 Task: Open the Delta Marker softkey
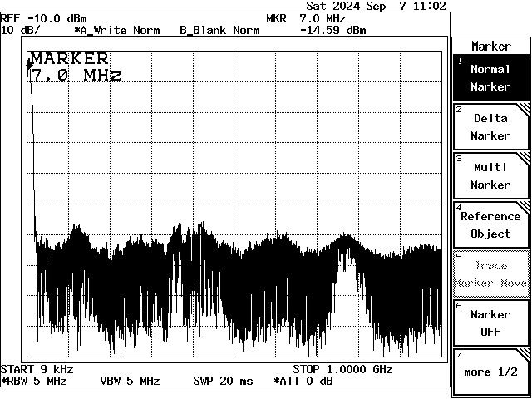coord(491,127)
